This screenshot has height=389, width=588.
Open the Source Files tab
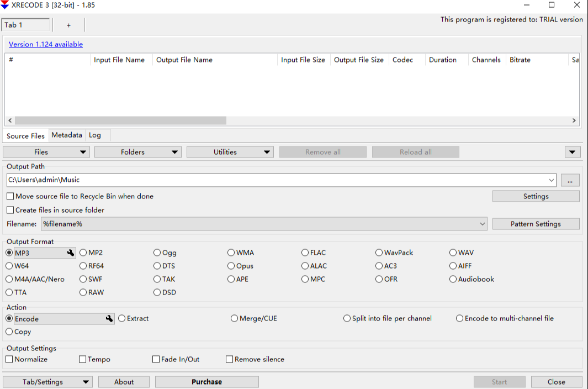(25, 135)
